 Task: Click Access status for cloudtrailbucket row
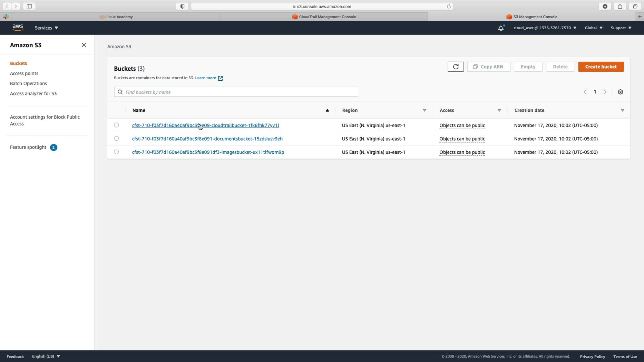point(462,125)
